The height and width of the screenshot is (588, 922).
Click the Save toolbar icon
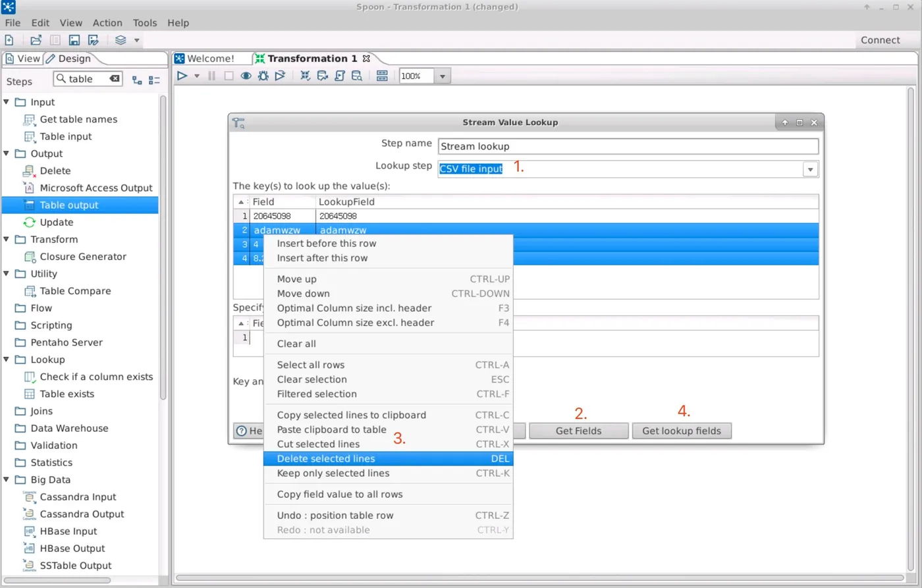[74, 40]
